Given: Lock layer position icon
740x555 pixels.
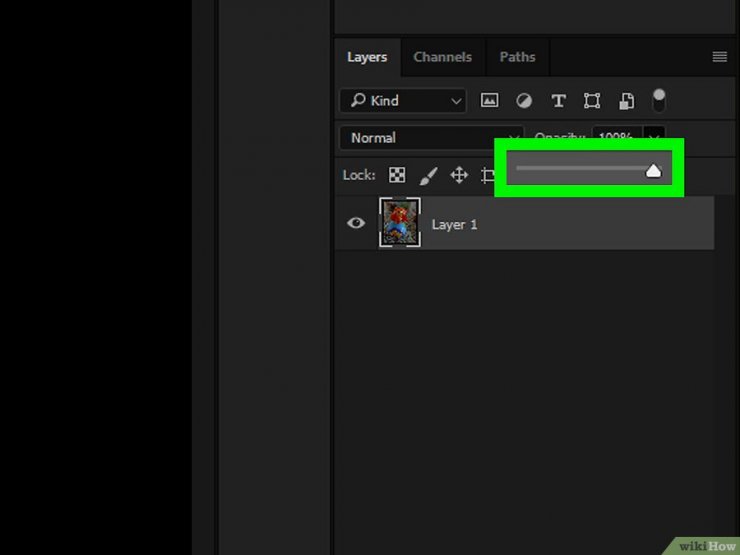Looking at the screenshot, I should click(459, 175).
